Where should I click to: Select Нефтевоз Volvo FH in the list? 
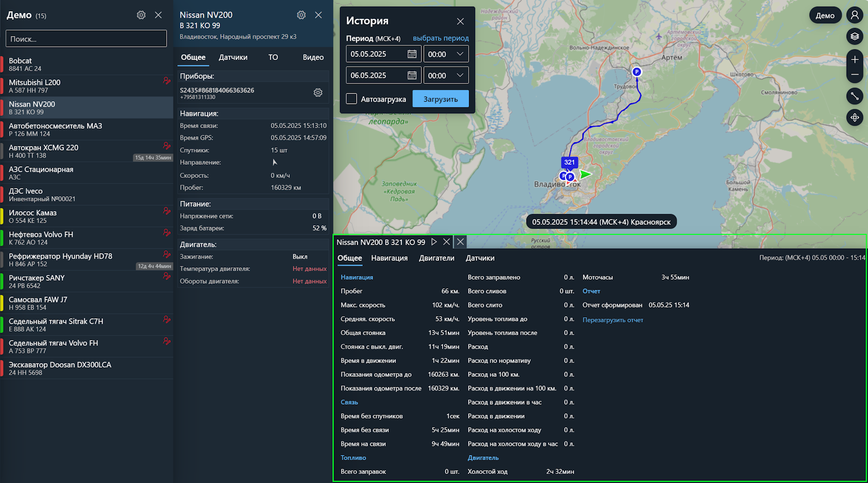pos(86,238)
